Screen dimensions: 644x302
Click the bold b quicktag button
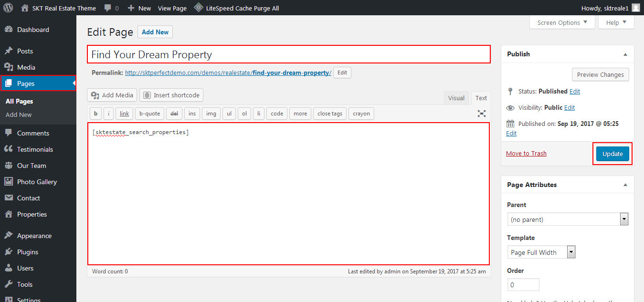point(95,114)
